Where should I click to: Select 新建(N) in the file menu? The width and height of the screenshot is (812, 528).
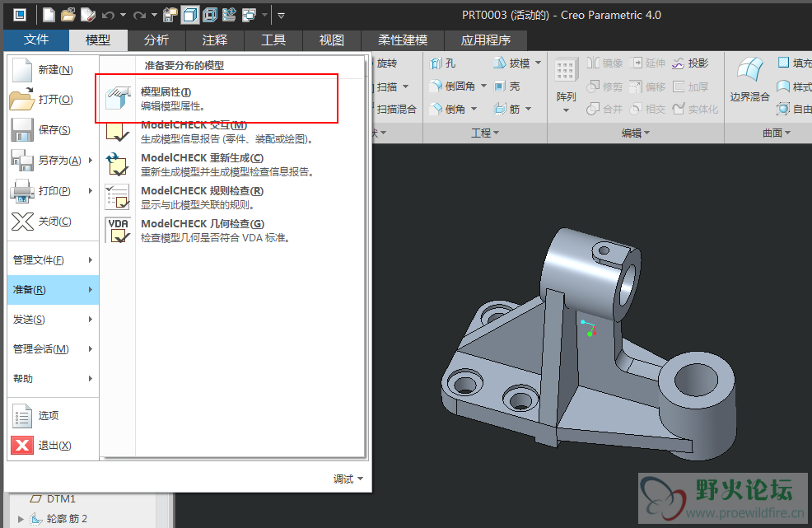(53, 69)
